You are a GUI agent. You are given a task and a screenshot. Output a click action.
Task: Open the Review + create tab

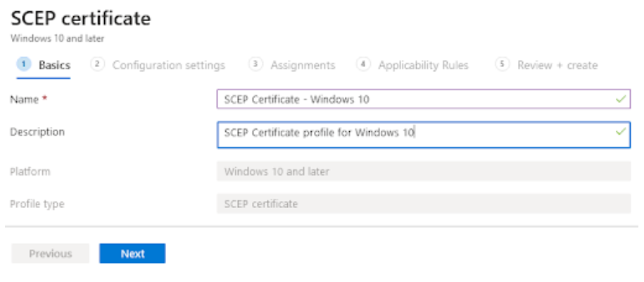[x=557, y=65]
